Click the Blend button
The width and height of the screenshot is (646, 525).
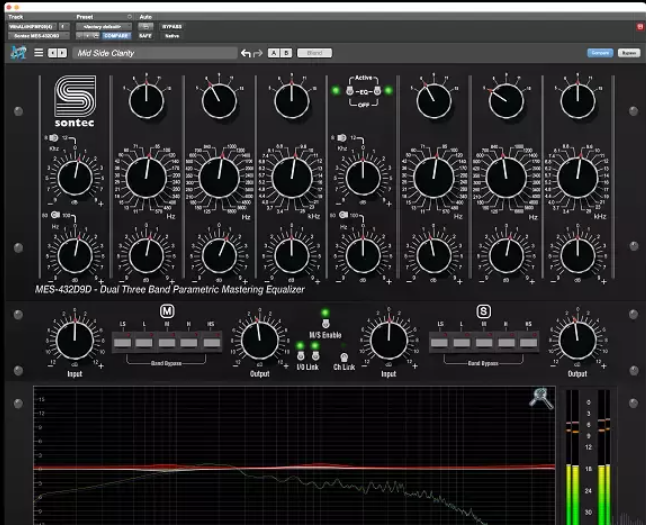click(x=314, y=53)
